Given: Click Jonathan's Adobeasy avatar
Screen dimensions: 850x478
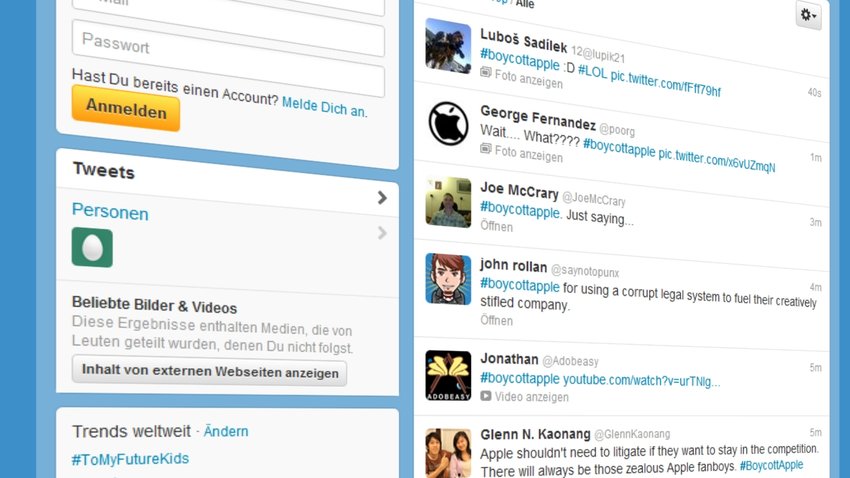Looking at the screenshot, I should click(448, 376).
